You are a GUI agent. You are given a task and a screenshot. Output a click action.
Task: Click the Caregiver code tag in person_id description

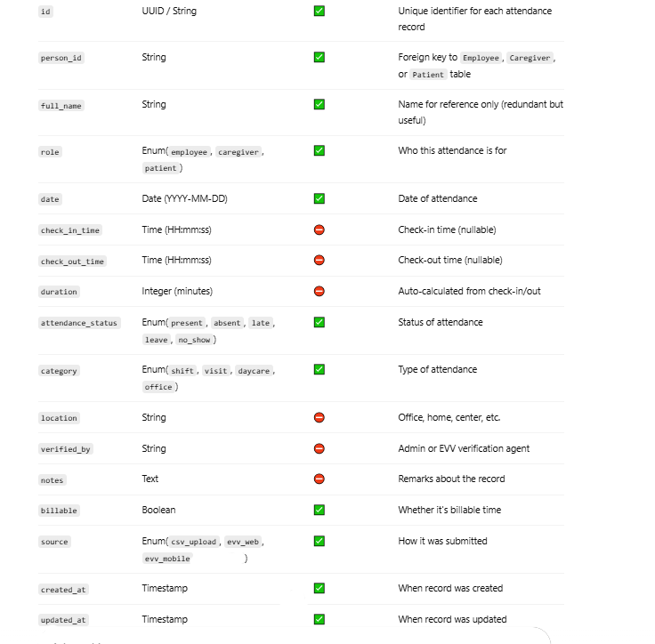[530, 58]
